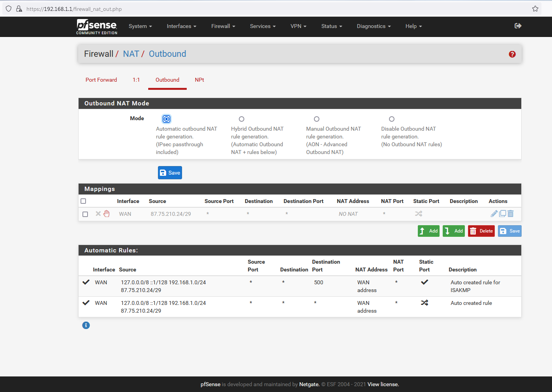
Task: Click destination port 500 in Automatic Rules
Action: [319, 282]
